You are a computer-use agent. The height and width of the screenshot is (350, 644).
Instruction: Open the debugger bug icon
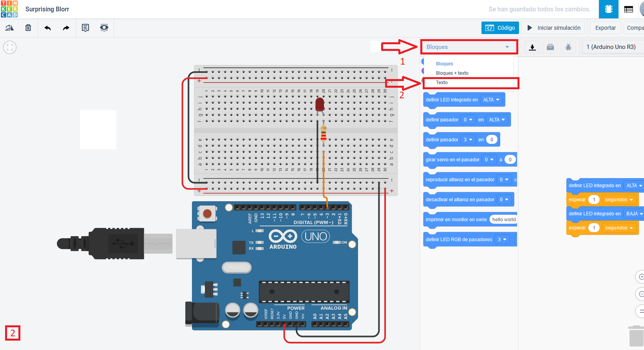pos(568,47)
